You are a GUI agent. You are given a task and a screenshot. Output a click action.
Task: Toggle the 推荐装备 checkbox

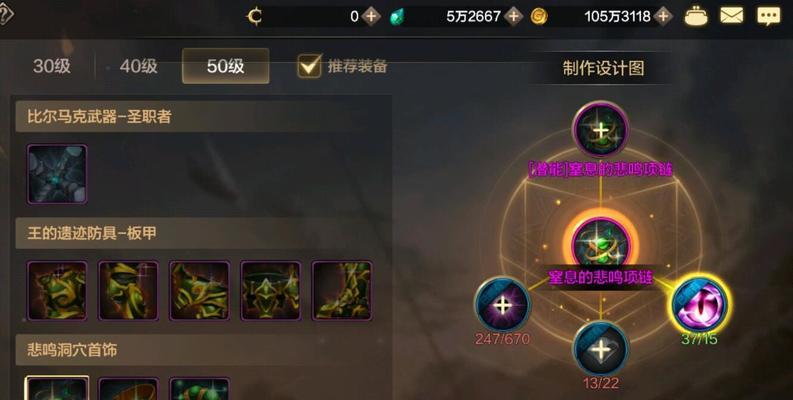pyautogui.click(x=309, y=66)
